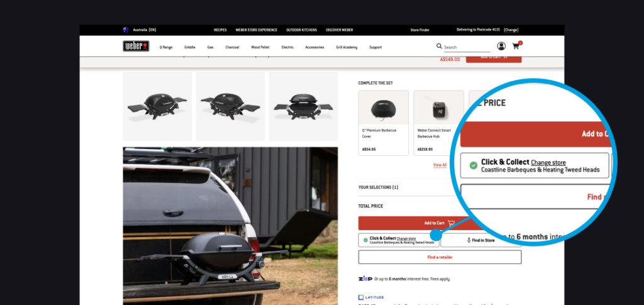This screenshot has height=305, width=644.
Task: Open the large barbecue on tailgate photo
Action: coord(230,226)
